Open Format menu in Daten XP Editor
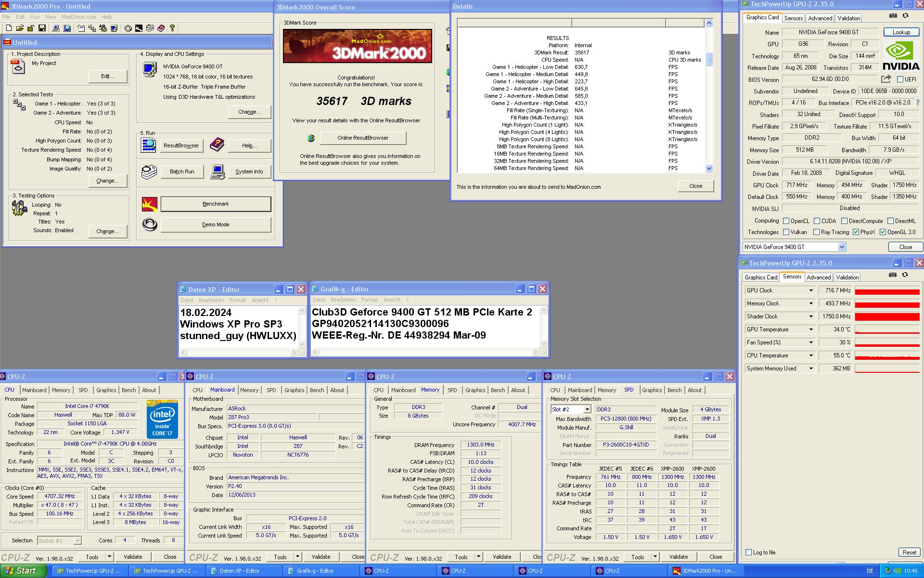This screenshot has height=578, width=924. click(238, 300)
